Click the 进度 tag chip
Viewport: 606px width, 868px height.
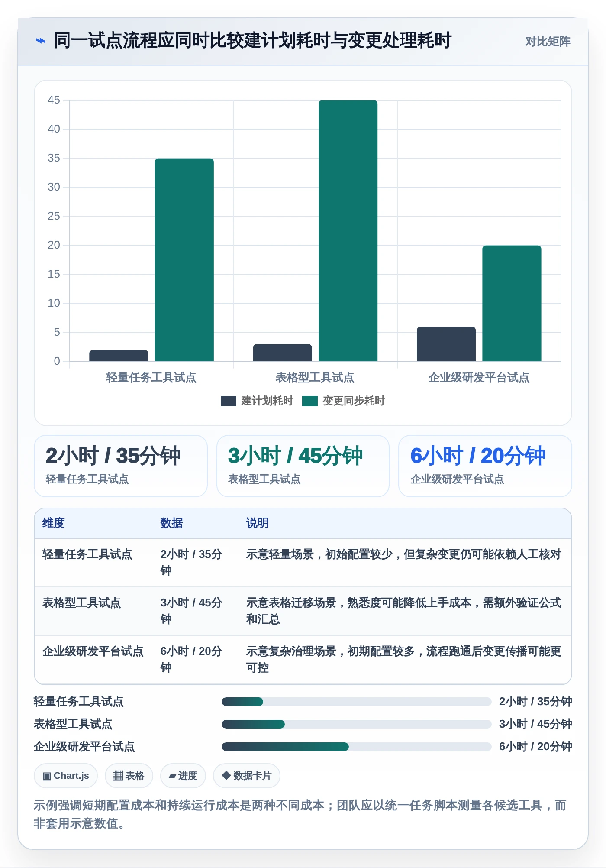pyautogui.click(x=183, y=776)
